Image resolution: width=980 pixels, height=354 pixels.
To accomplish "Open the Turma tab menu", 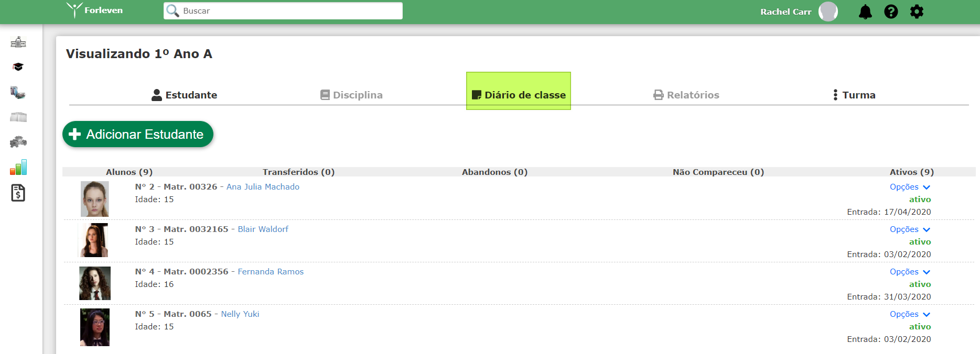I will (854, 95).
